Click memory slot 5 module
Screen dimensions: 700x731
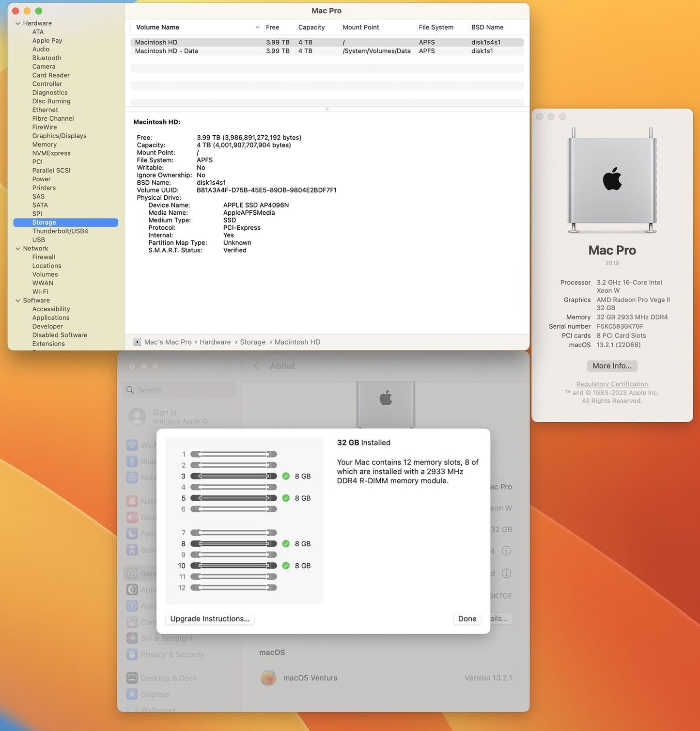coord(233,498)
